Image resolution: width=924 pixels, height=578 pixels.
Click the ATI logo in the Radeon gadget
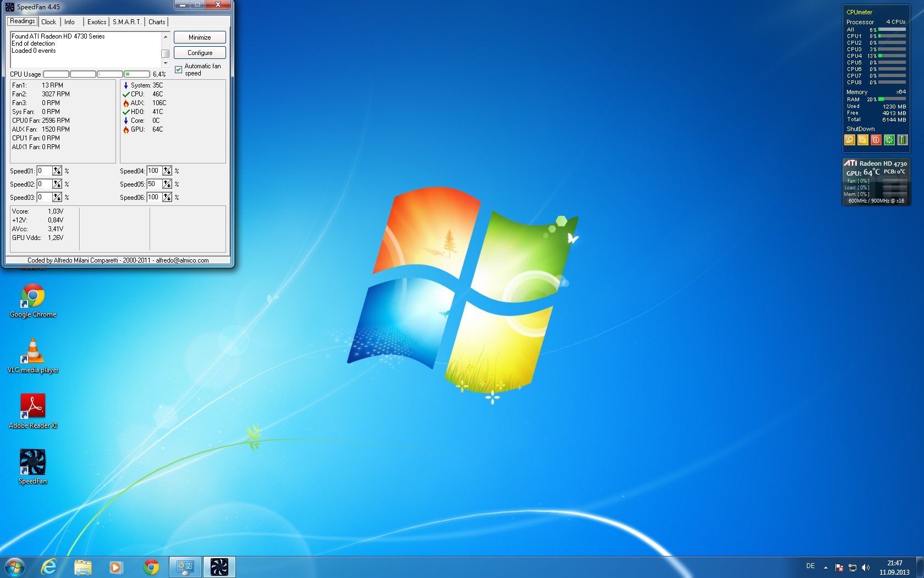click(851, 163)
